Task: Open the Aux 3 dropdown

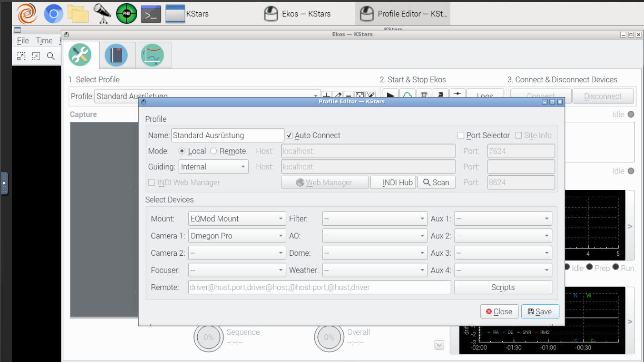Action: (x=503, y=253)
